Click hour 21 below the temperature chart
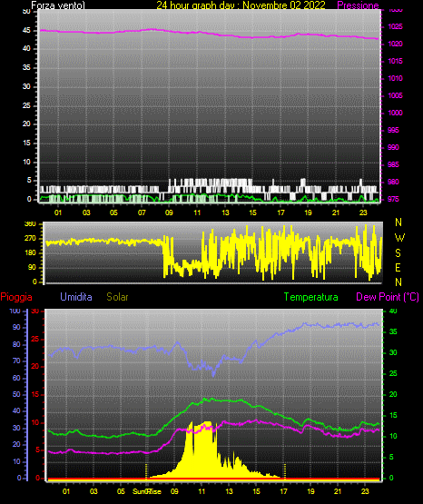Image resolution: width=423 pixels, height=504 pixels. [x=338, y=491]
